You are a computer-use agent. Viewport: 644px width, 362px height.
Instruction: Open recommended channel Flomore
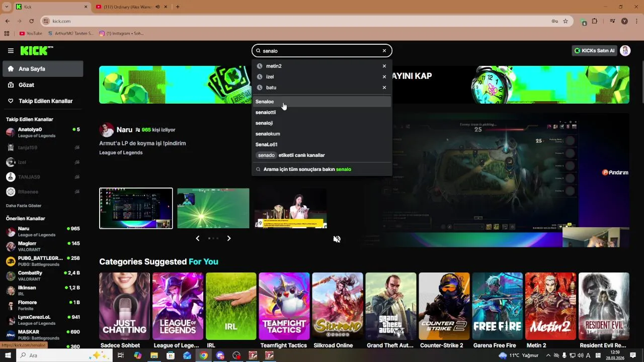(x=43, y=305)
